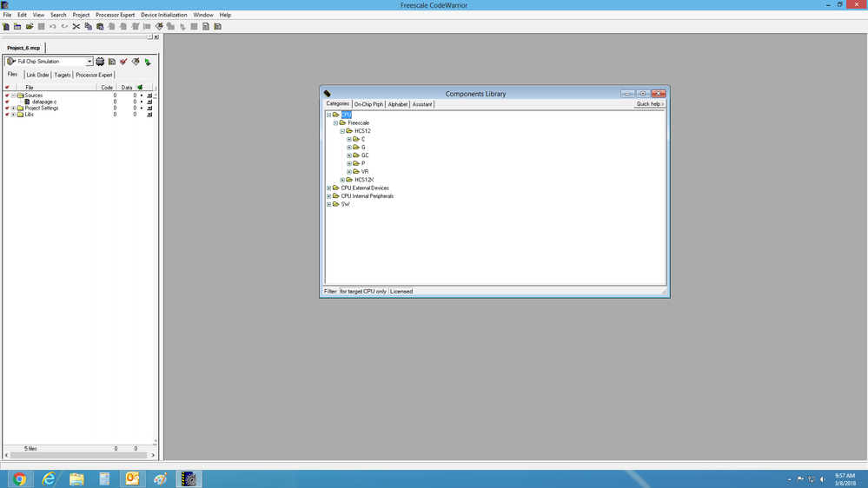Open Google Chrome from the taskbar
868x488 pixels.
tap(19, 478)
